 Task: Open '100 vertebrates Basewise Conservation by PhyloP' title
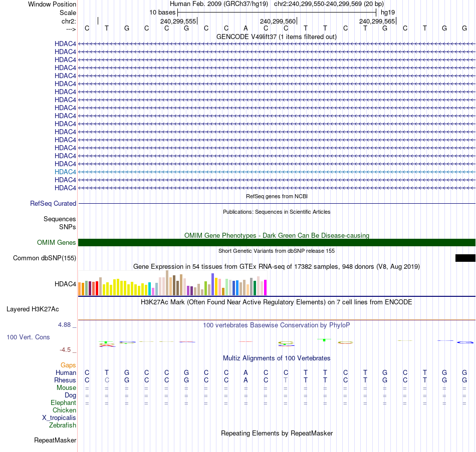[277, 325]
